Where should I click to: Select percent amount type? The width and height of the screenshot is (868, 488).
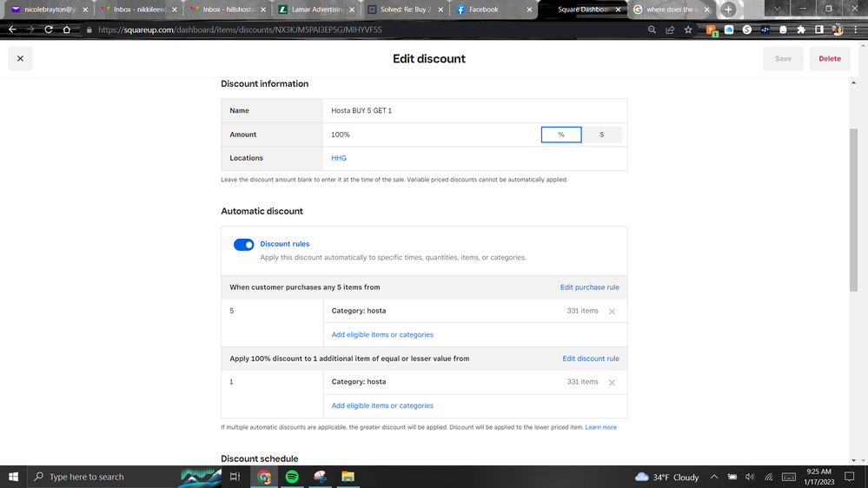click(561, 135)
